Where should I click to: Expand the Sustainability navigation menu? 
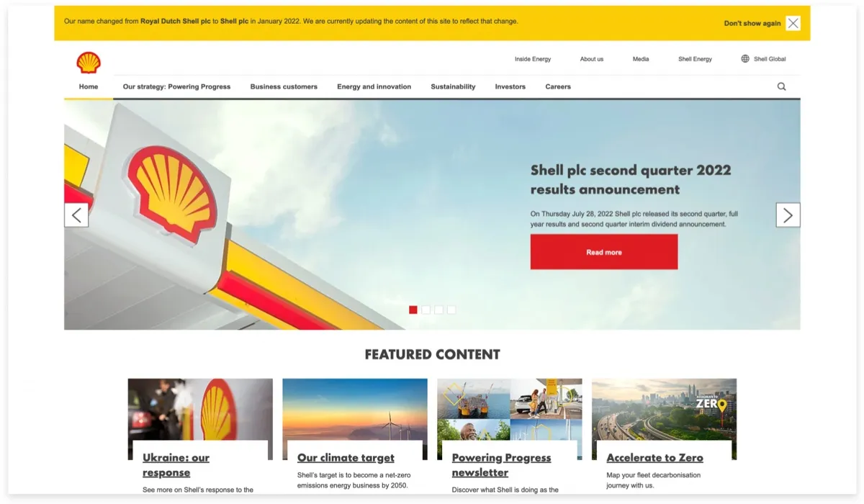(x=453, y=86)
